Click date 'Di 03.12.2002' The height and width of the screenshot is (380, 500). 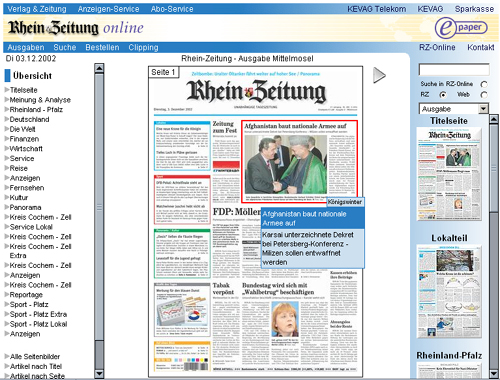pyautogui.click(x=31, y=59)
